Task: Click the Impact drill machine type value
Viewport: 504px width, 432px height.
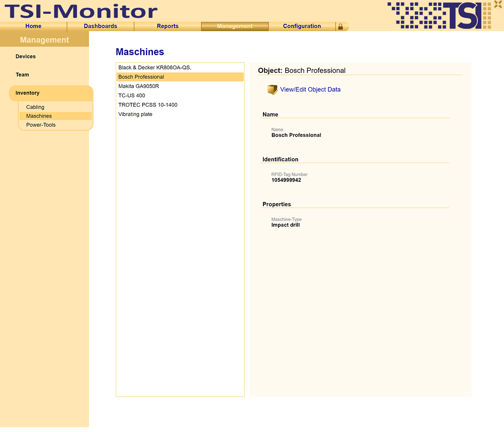Action: click(x=286, y=225)
